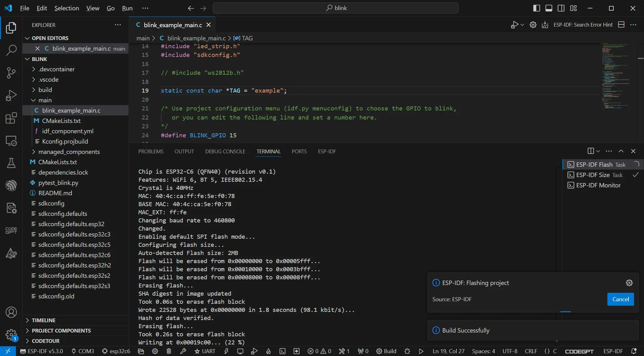Open the Source Control view
The image size is (644, 356).
coord(11,73)
